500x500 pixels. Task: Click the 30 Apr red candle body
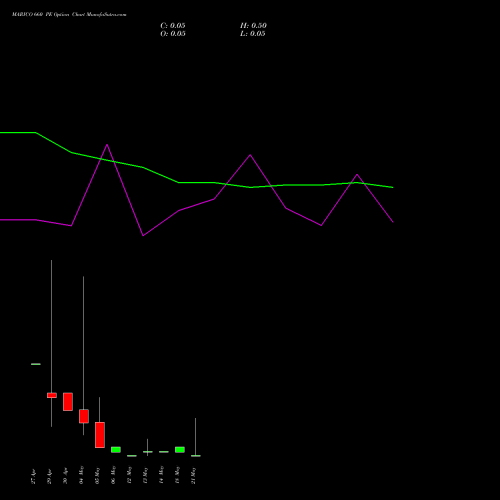coord(68,402)
